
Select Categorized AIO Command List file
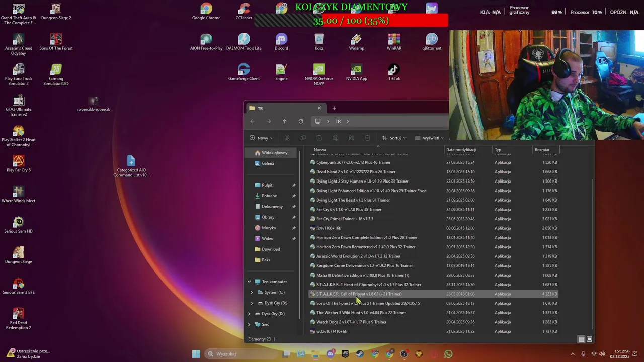point(131,166)
